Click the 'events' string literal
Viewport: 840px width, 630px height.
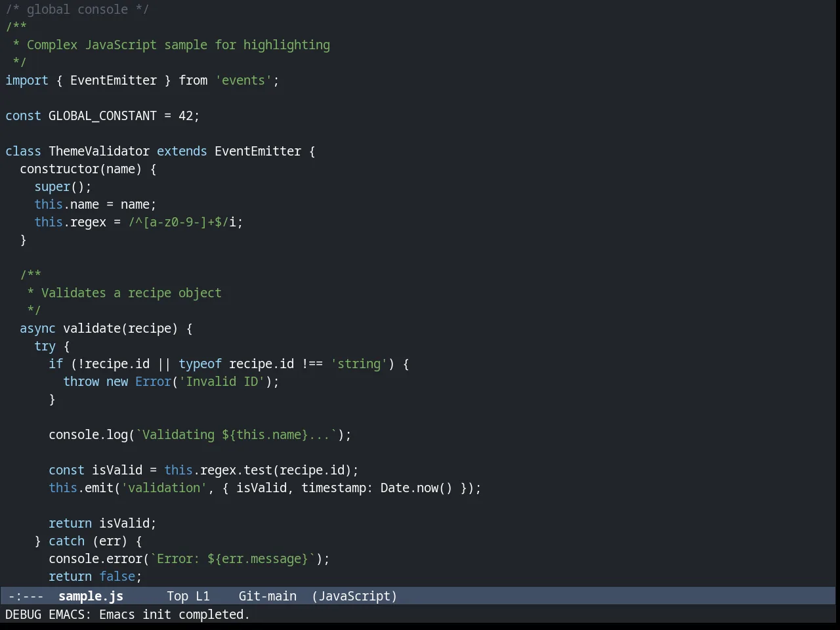pos(243,80)
